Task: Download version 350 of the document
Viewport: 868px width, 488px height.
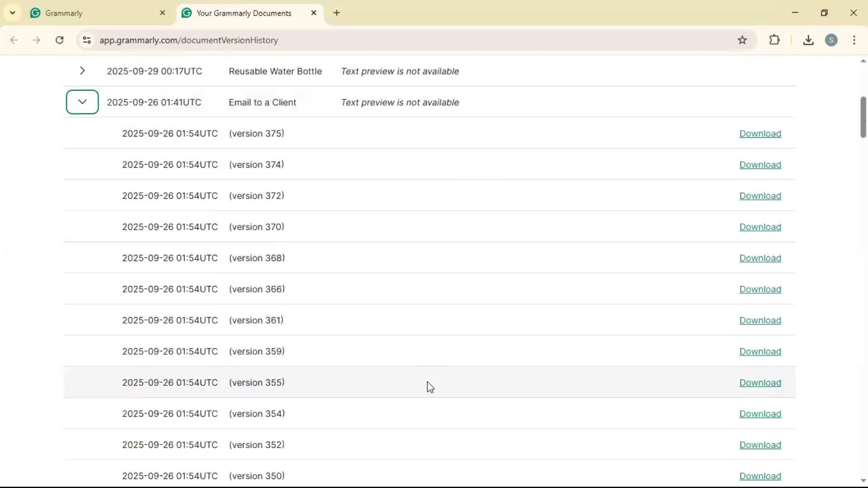Action: (760, 476)
